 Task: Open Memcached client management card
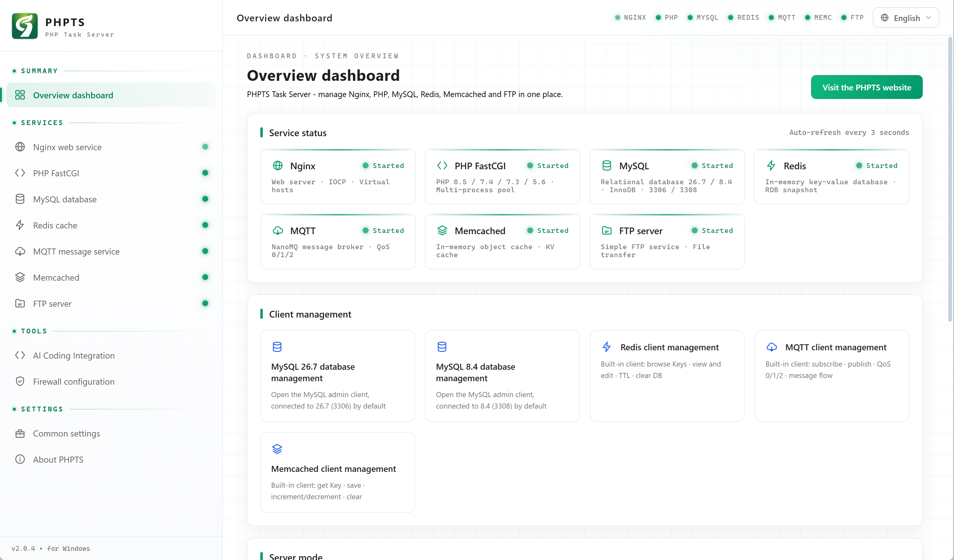pos(337,472)
